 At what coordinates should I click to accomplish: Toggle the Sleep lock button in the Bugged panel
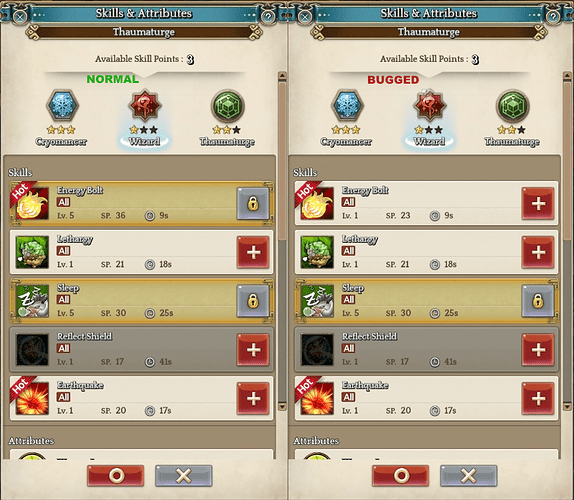pos(538,301)
